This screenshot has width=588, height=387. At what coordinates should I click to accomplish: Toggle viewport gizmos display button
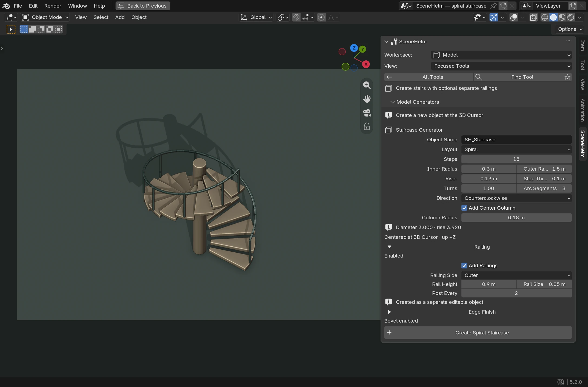pos(494,17)
